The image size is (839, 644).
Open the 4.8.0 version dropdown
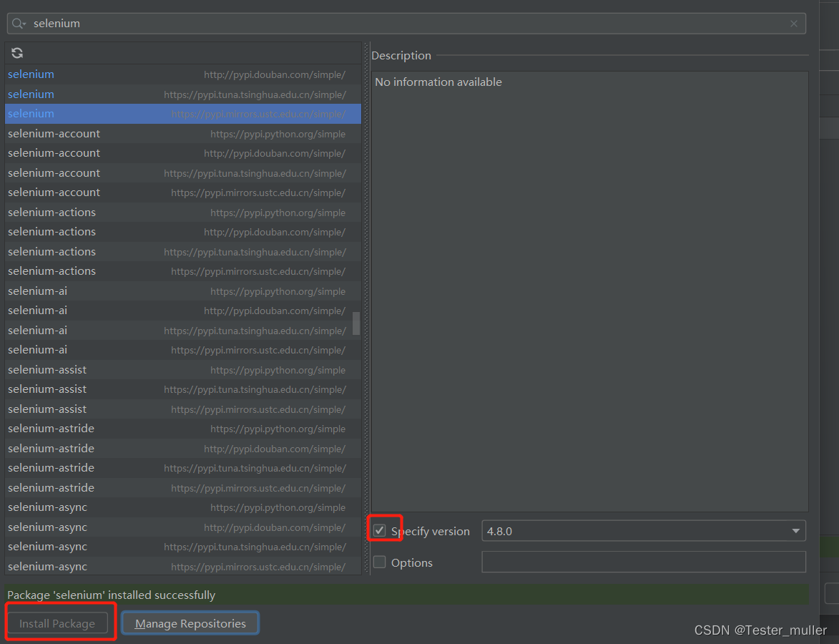(x=644, y=531)
